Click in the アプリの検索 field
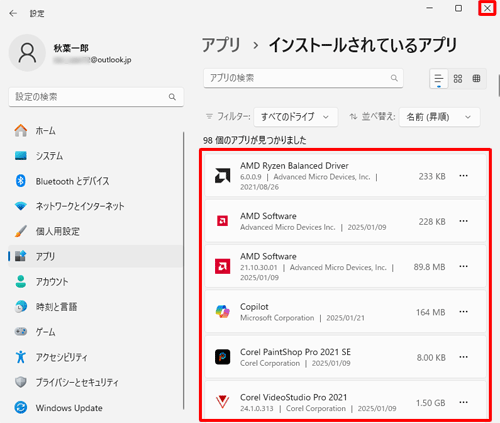The height and width of the screenshot is (423, 500). (x=303, y=78)
